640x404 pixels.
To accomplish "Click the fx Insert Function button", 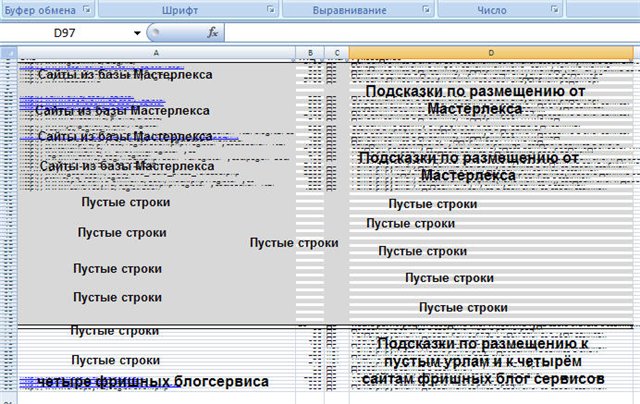I will tap(212, 33).
